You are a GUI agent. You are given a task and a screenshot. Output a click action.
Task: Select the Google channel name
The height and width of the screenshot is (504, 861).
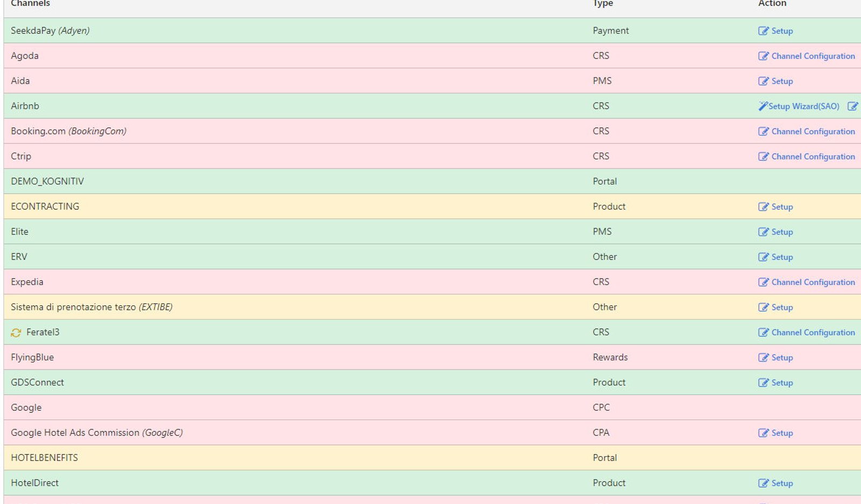26,408
